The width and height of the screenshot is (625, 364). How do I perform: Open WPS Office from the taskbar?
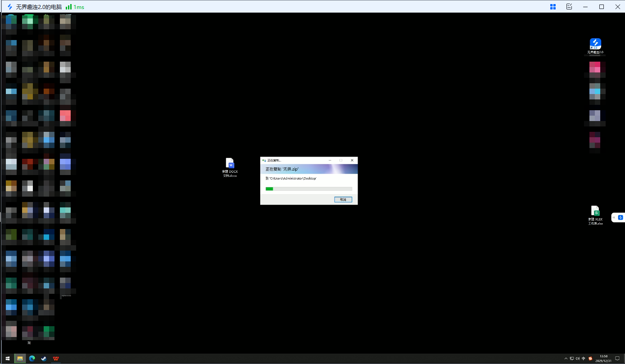[56, 359]
